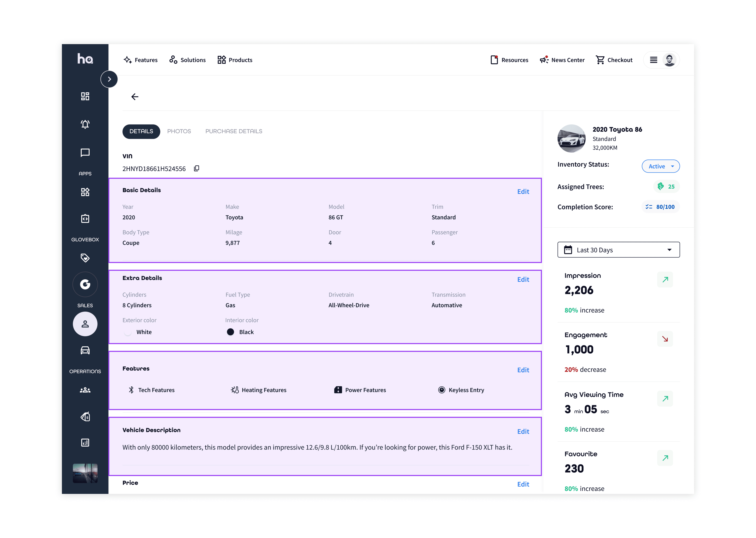Click the Impression trend up arrow
756x538 pixels.
pyautogui.click(x=665, y=280)
